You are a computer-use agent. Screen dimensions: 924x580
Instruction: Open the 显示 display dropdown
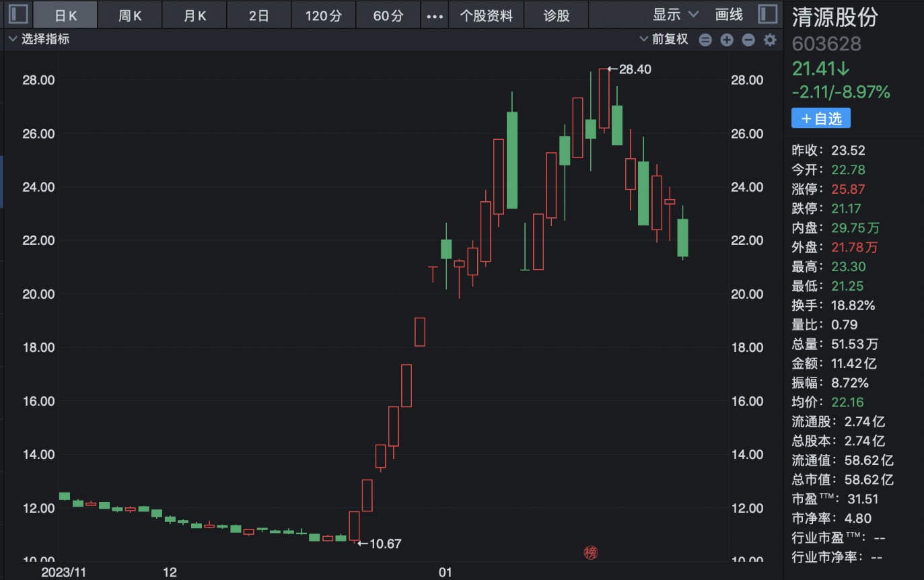(675, 15)
